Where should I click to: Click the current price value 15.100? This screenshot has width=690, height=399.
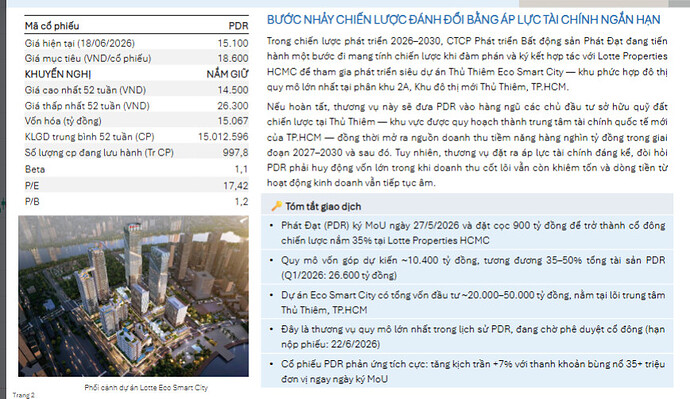pos(233,43)
